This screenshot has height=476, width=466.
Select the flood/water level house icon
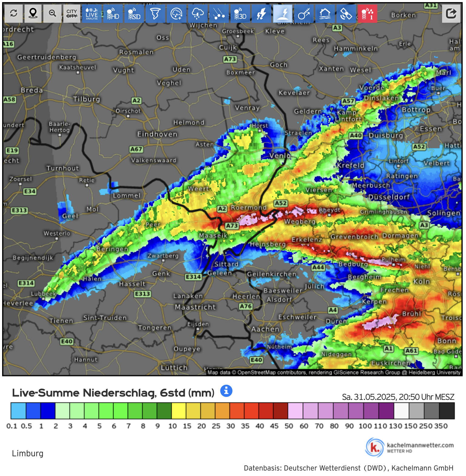[325, 13]
